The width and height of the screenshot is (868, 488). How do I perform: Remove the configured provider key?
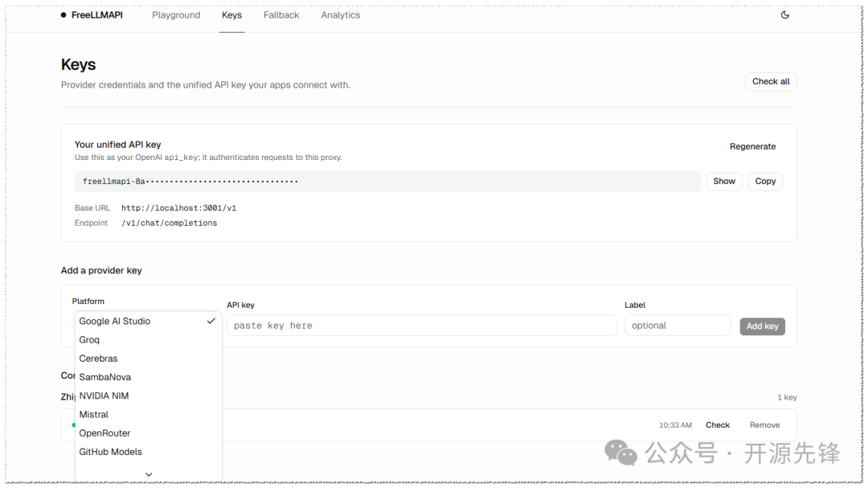[764, 424]
